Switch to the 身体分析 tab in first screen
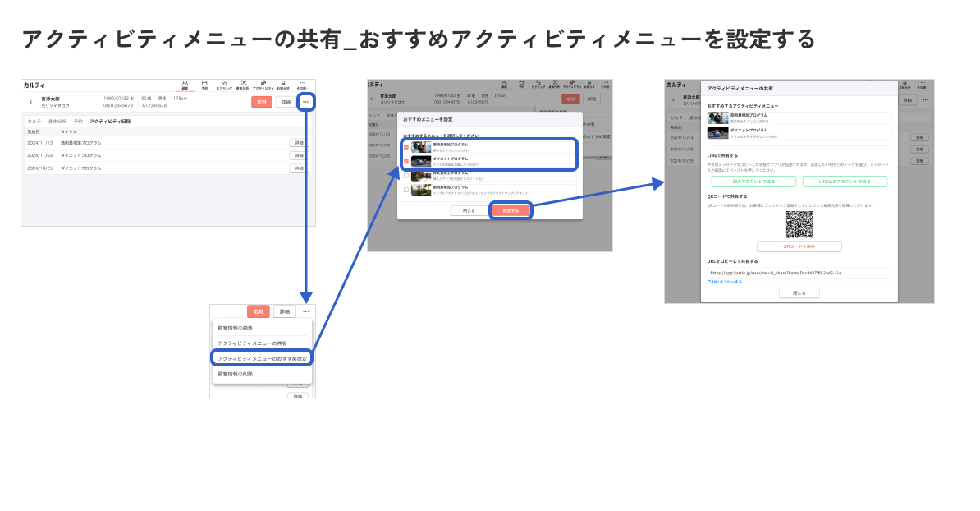 pos(57,121)
